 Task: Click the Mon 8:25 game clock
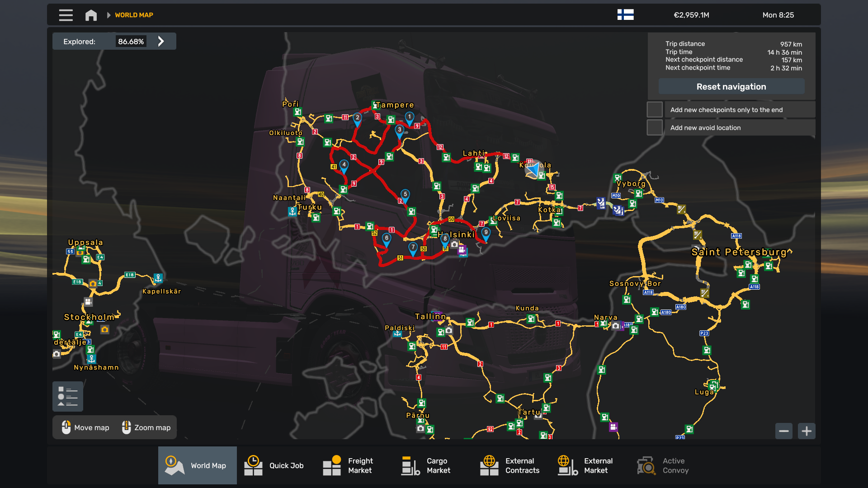pos(778,15)
